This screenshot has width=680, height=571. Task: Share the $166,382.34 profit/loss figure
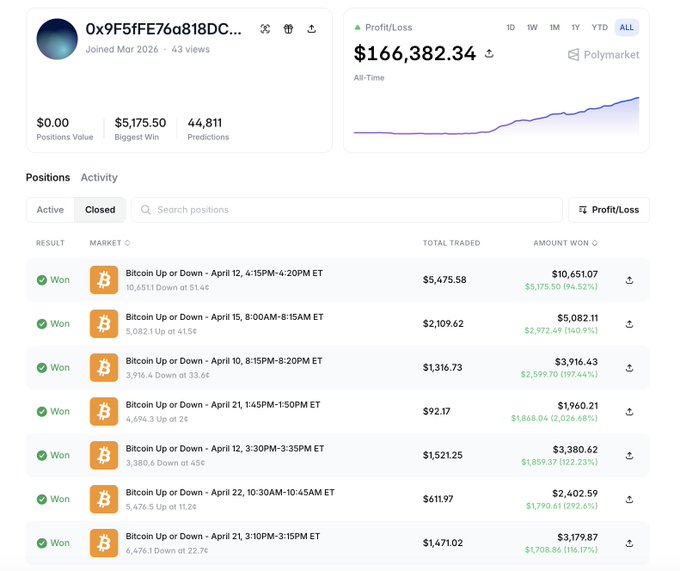pyautogui.click(x=489, y=53)
